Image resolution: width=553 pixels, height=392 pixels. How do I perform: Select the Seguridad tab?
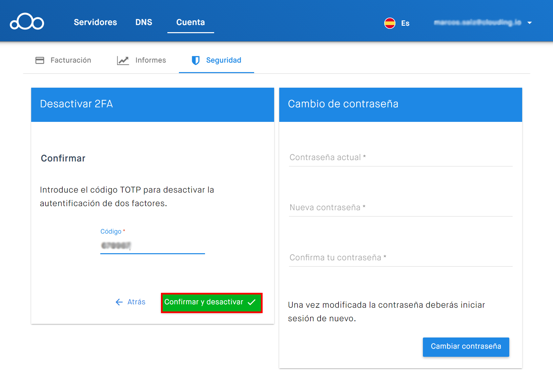pyautogui.click(x=224, y=60)
